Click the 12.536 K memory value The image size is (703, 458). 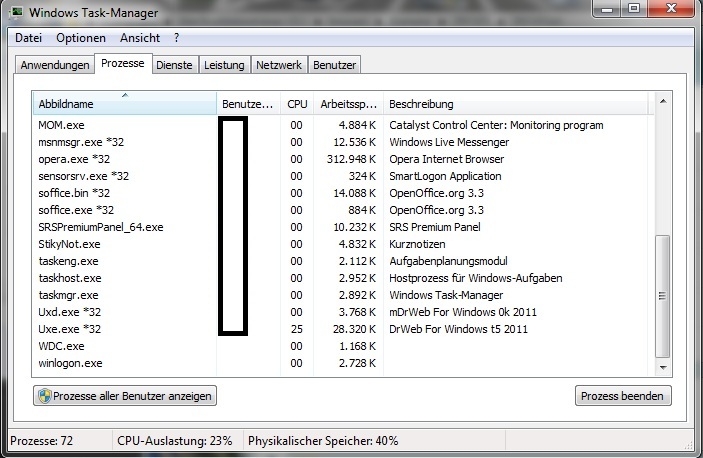click(x=354, y=142)
